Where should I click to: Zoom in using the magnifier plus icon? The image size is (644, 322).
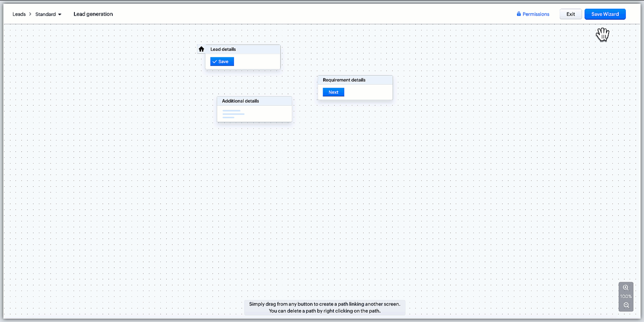click(625, 288)
